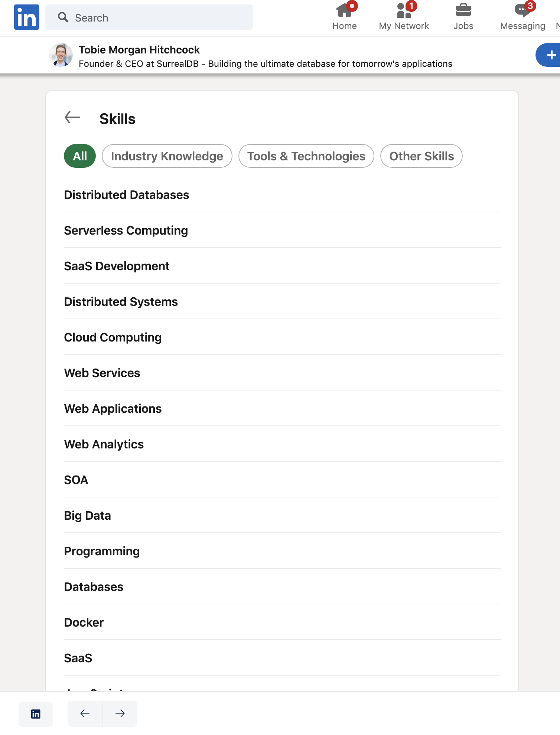Click the search magnifier icon

[x=63, y=17]
